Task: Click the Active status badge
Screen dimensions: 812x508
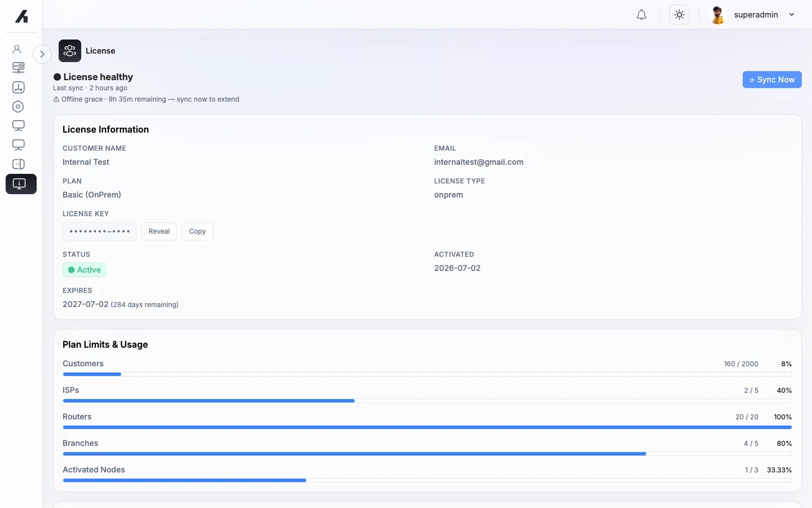Action: pos(84,270)
